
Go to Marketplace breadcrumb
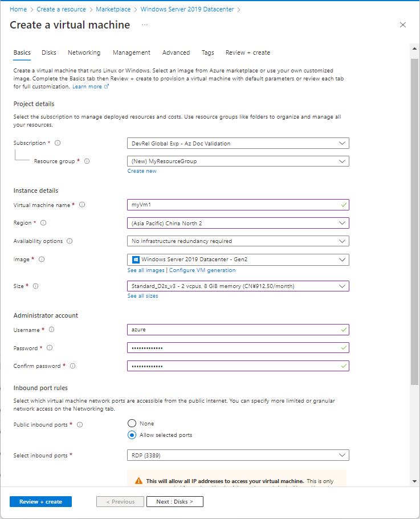click(113, 9)
